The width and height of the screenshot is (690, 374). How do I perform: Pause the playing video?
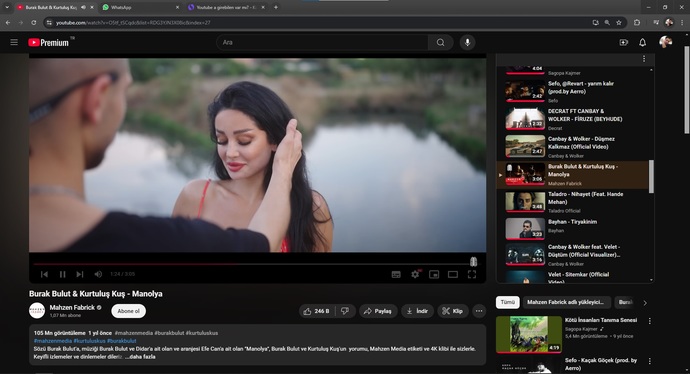point(62,274)
